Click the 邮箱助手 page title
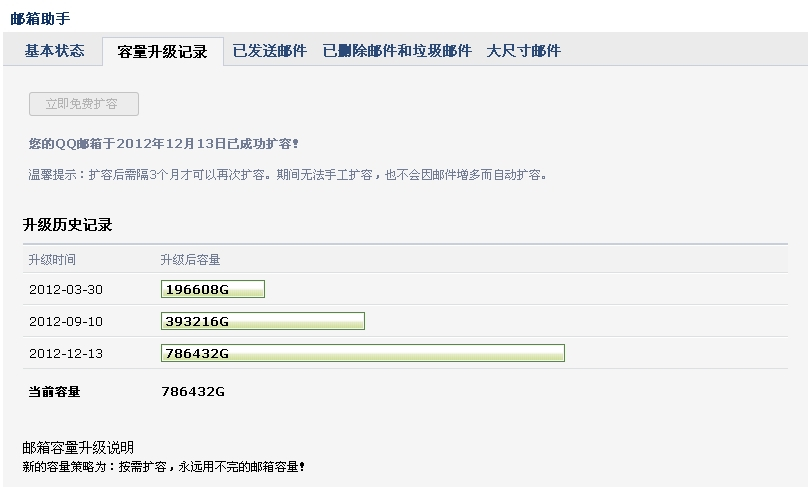808x487 pixels. [41, 17]
